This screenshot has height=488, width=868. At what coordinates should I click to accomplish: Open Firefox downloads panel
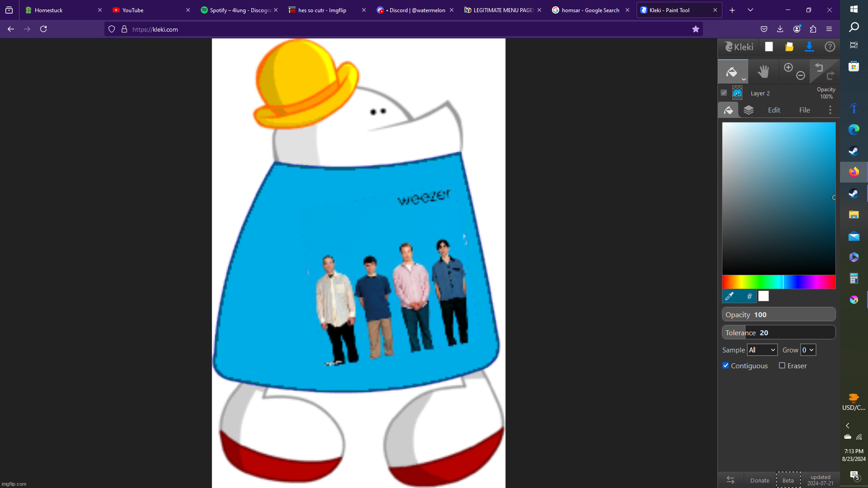pyautogui.click(x=780, y=29)
